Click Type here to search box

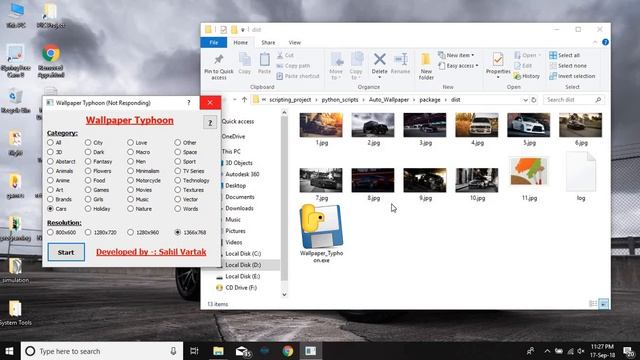[x=102, y=351]
